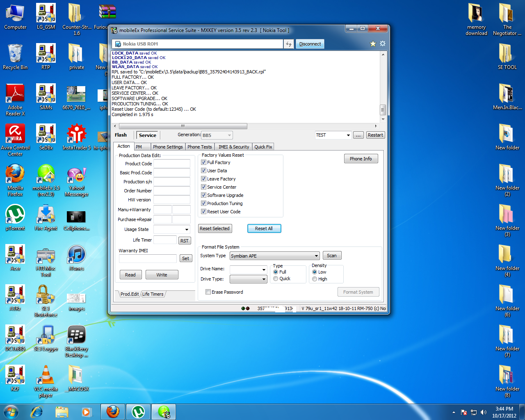The image size is (525, 420).
Task: Toggle the Leave Factory checkbox
Action: pos(203,179)
